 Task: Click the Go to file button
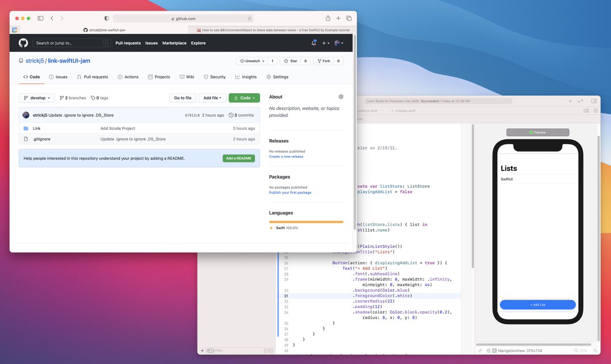(x=183, y=98)
